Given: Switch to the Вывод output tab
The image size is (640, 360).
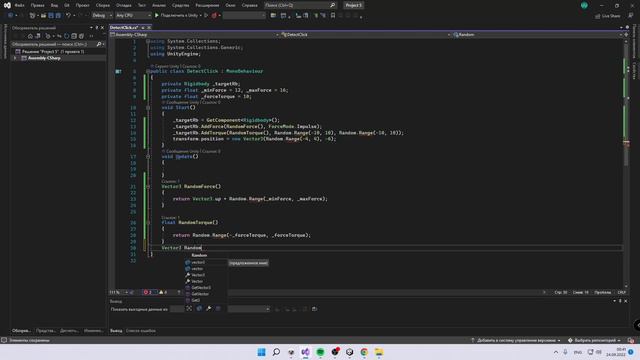Looking at the screenshot, I should pos(116,331).
